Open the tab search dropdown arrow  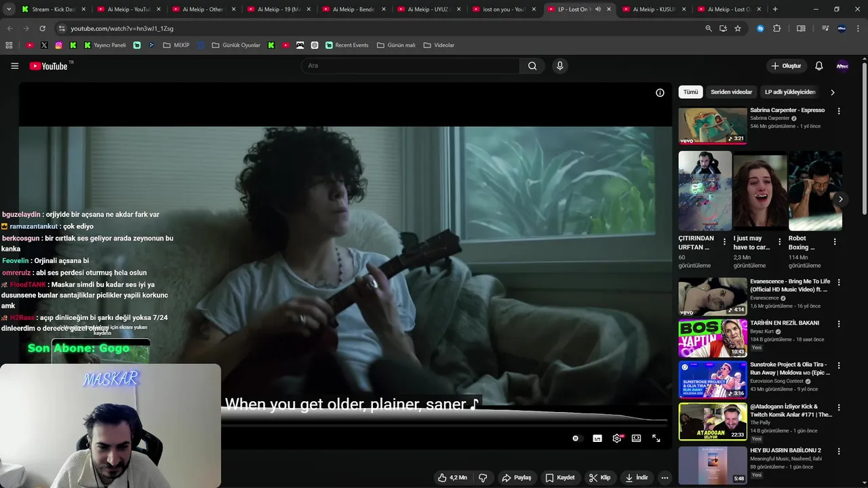9,9
